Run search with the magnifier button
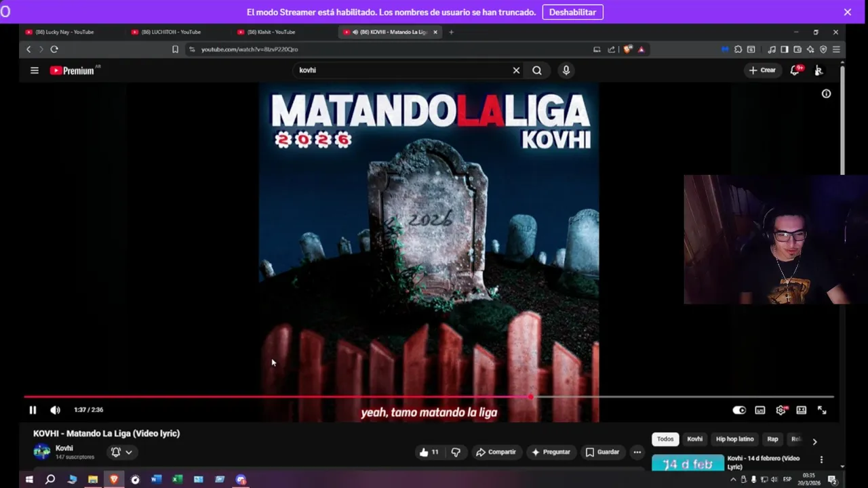868x488 pixels. (x=537, y=70)
